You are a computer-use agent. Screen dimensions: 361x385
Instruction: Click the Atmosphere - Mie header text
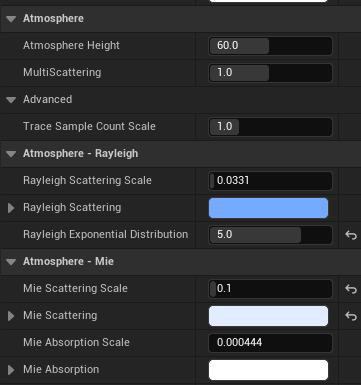(68, 261)
